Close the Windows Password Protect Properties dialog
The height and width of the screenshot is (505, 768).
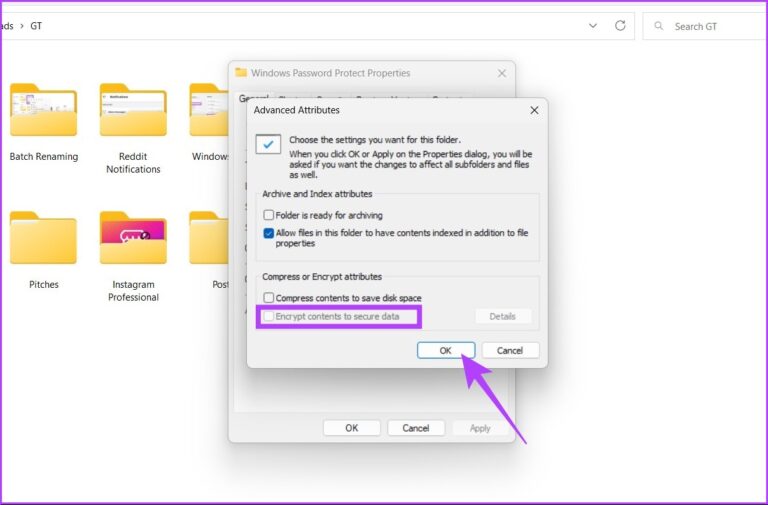tap(502, 73)
